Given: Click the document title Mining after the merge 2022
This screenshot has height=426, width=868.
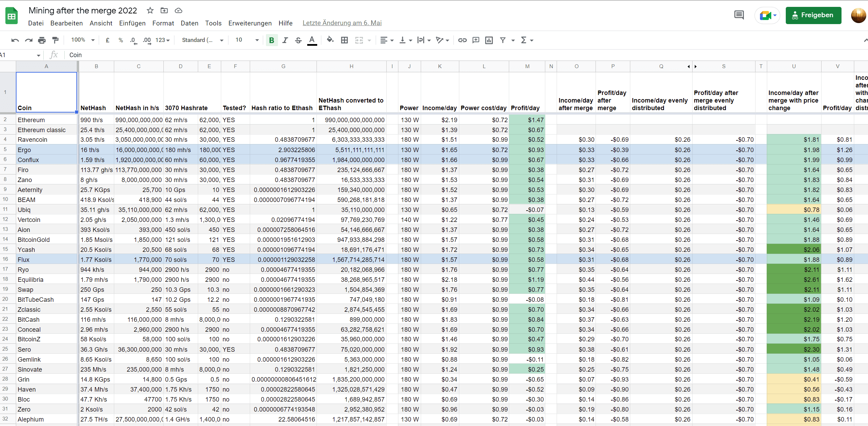Looking at the screenshot, I should pos(83,11).
